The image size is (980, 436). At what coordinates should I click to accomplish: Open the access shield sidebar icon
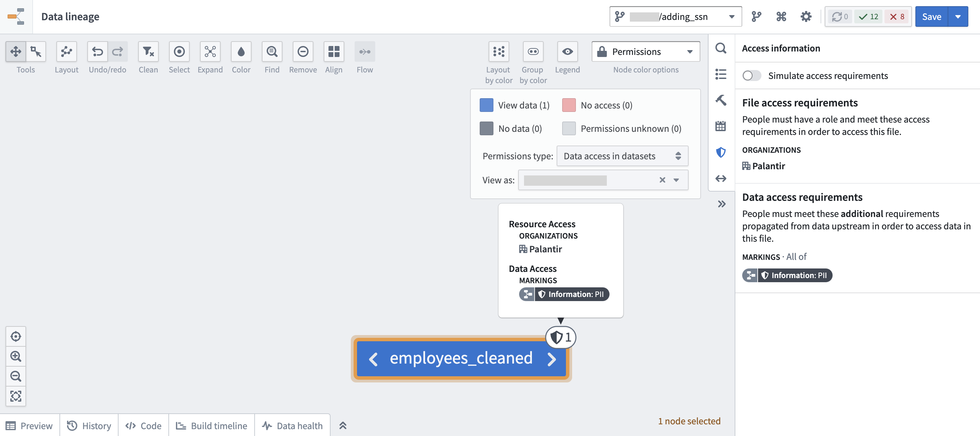pyautogui.click(x=721, y=152)
